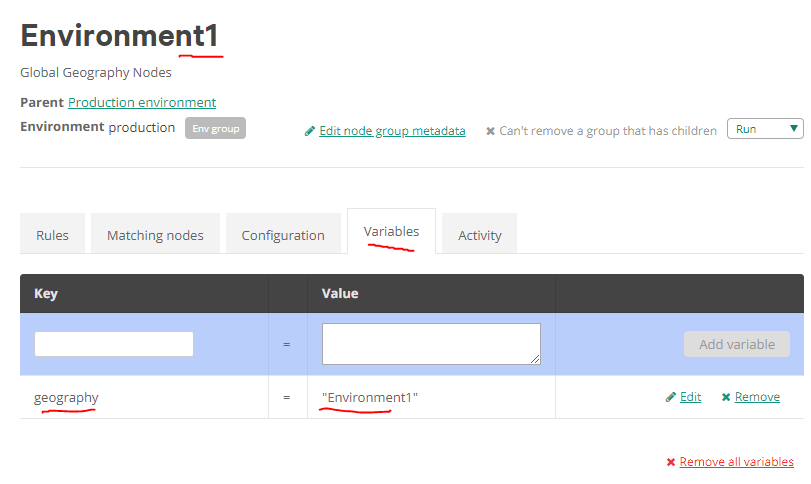Image resolution: width=811 pixels, height=484 pixels.
Task: Open the Matching nodes tab
Action: (155, 235)
